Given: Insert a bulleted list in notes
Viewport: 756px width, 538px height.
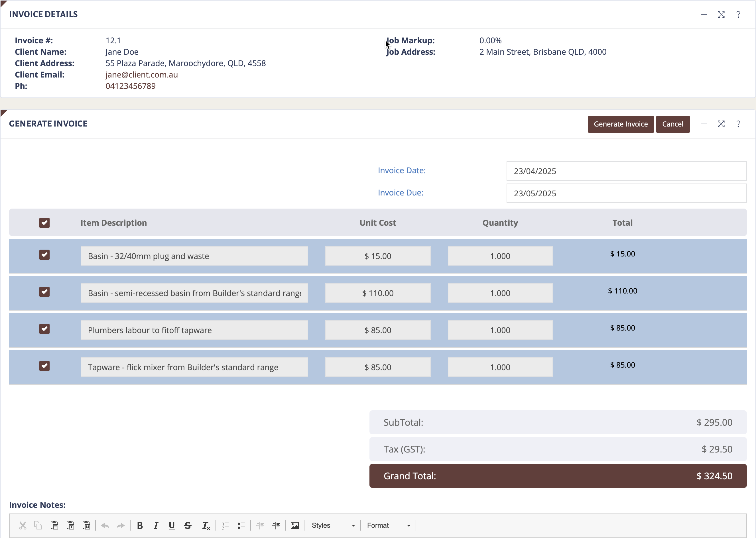Looking at the screenshot, I should [x=241, y=525].
